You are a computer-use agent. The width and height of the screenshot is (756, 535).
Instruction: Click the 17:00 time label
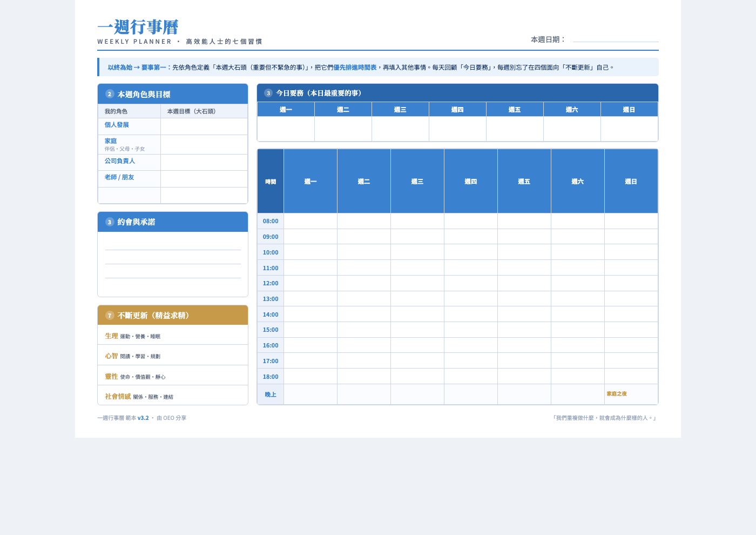tap(271, 361)
